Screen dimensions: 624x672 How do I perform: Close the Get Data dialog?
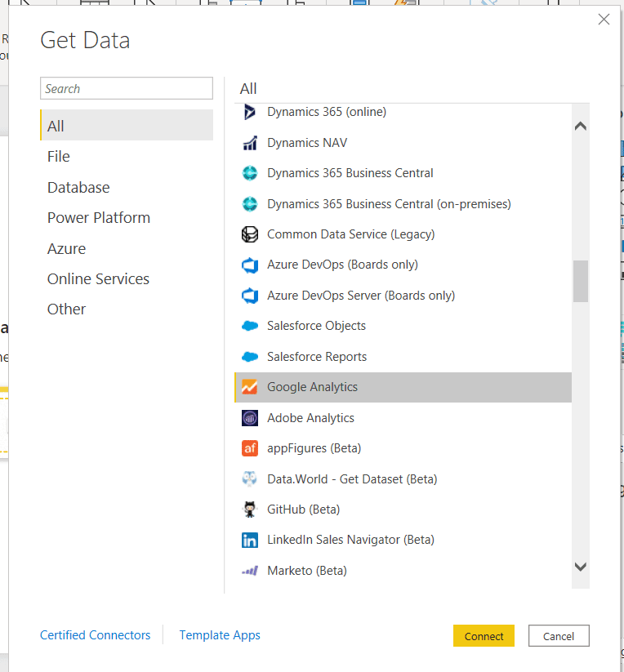tap(604, 20)
